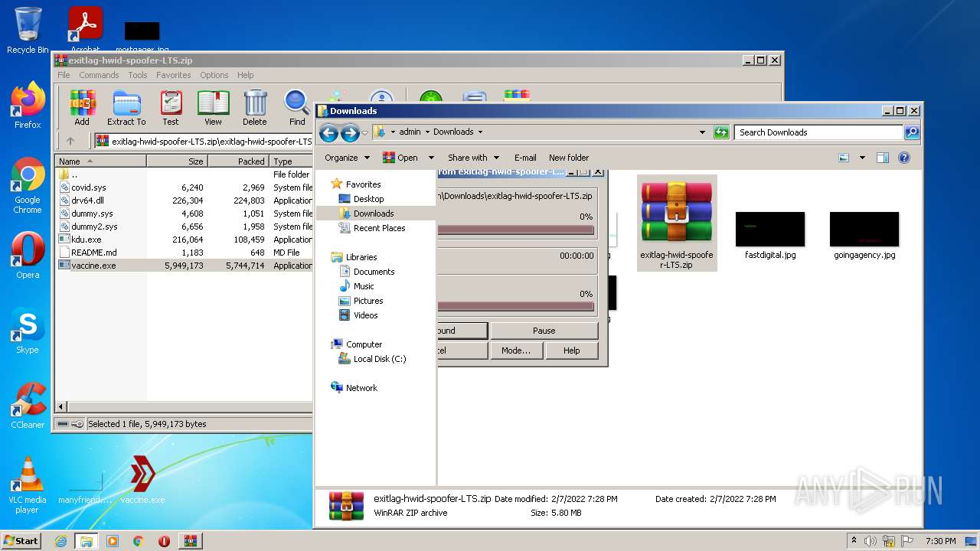Show hidden system tray icons
980x551 pixels.
pos(854,541)
